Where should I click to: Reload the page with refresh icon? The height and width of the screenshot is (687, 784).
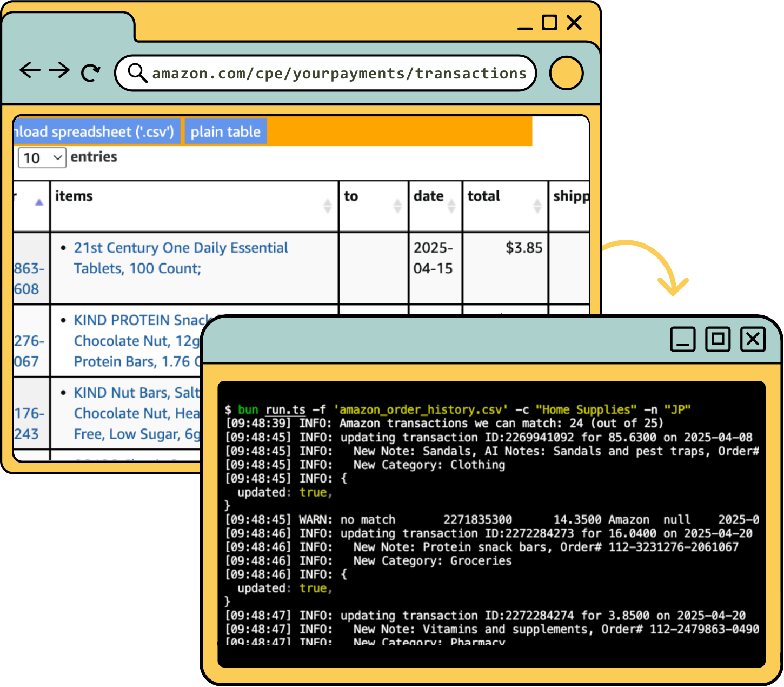pyautogui.click(x=90, y=72)
